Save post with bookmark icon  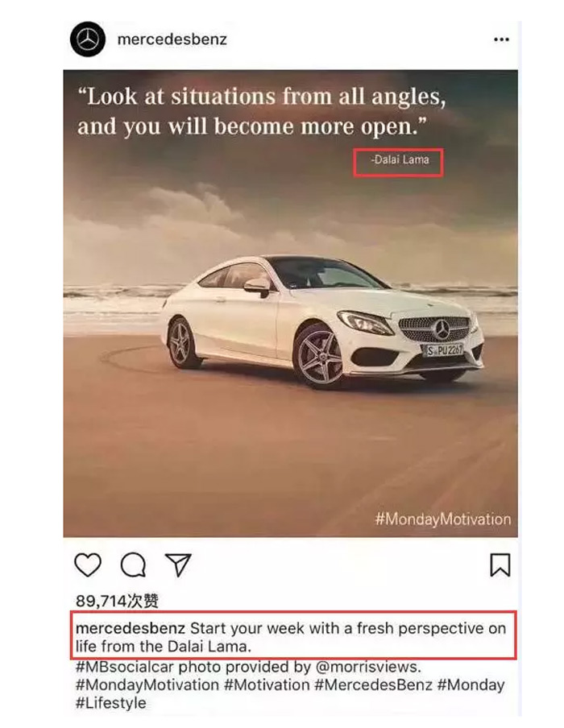click(x=500, y=565)
